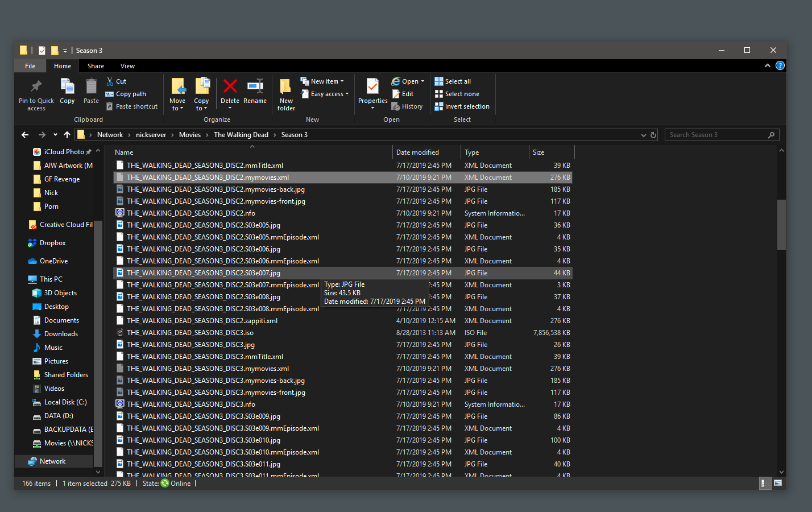
Task: Click Invert selection in the ribbon
Action: coord(462,106)
